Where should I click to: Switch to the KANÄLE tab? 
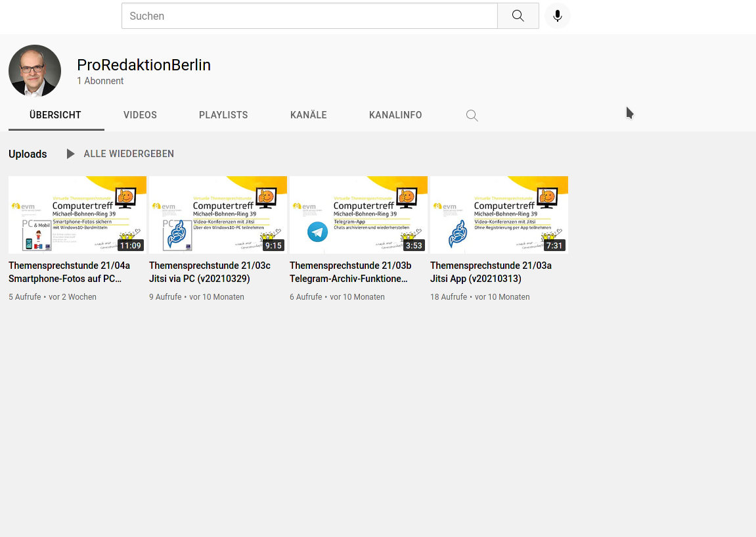tap(308, 115)
